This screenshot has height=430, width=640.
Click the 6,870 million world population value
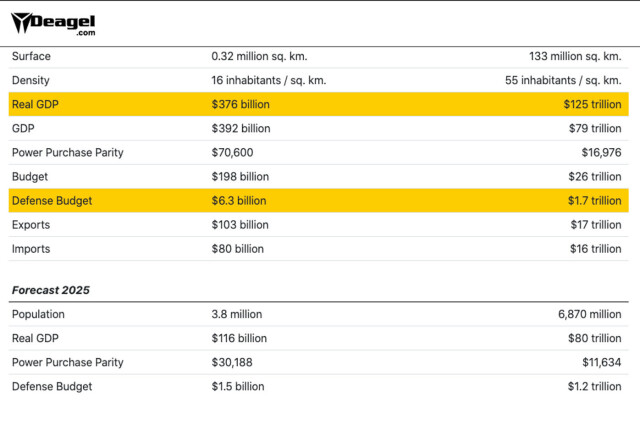coord(587,314)
